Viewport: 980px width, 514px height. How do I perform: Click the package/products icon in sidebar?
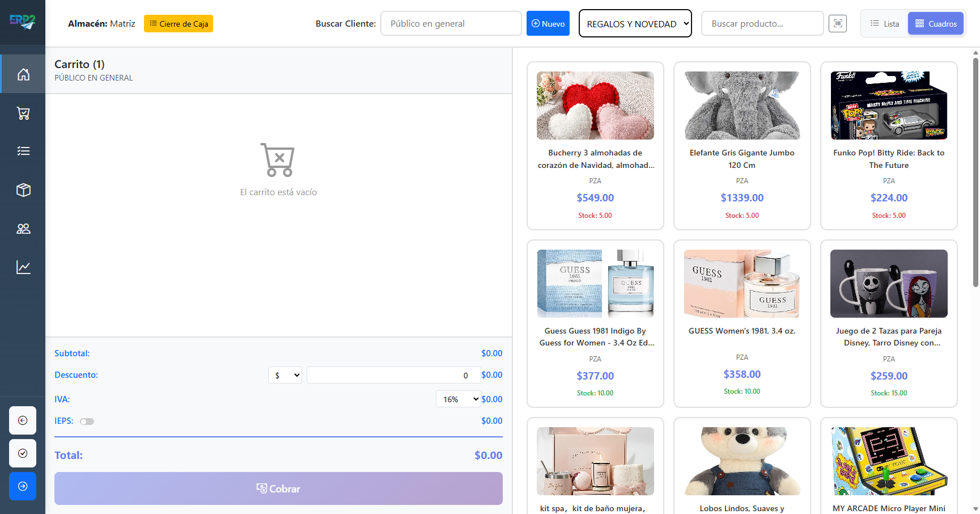click(x=23, y=189)
